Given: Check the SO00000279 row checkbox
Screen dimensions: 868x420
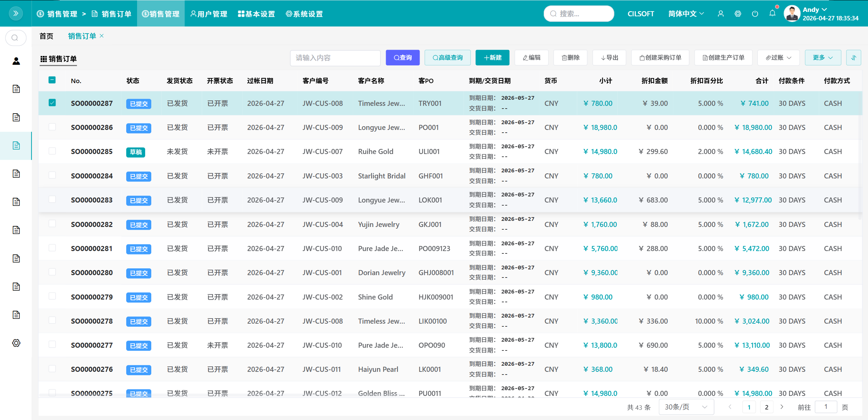Looking at the screenshot, I should [52, 296].
